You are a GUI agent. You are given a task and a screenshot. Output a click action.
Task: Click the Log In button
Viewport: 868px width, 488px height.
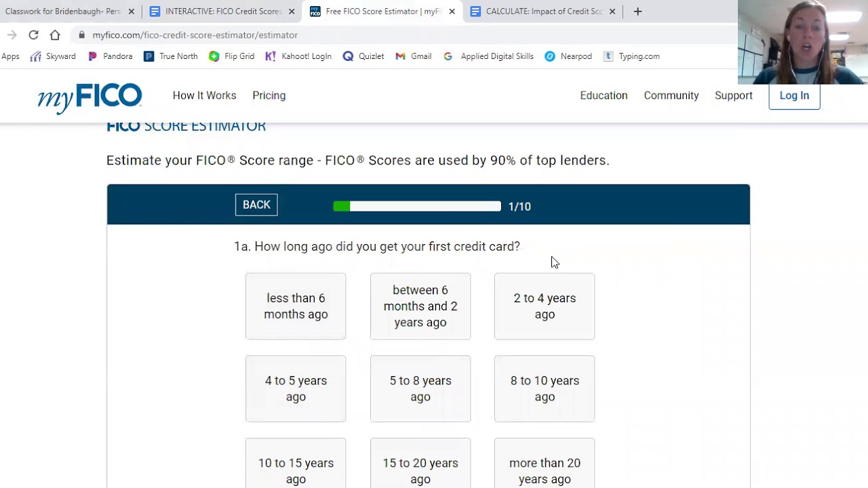click(794, 96)
